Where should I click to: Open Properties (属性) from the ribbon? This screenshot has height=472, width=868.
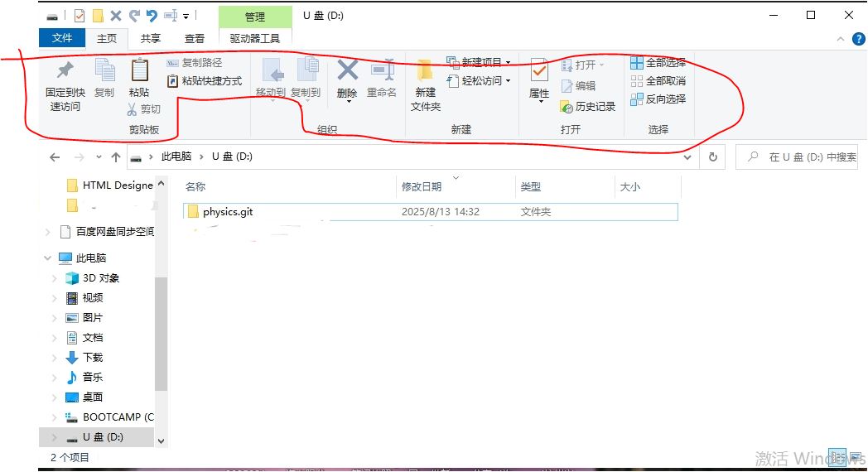[539, 80]
